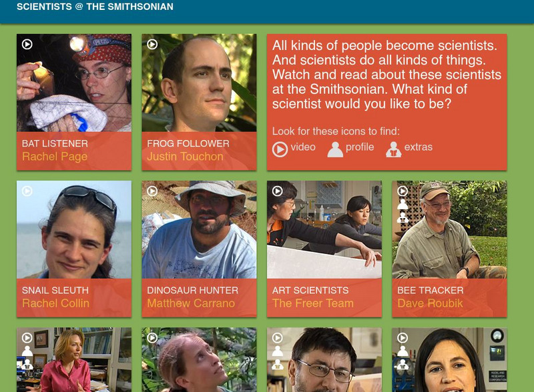Click the video icon on Dave Roubik card
Image resolution: width=534 pixels, height=392 pixels.
coord(403,191)
